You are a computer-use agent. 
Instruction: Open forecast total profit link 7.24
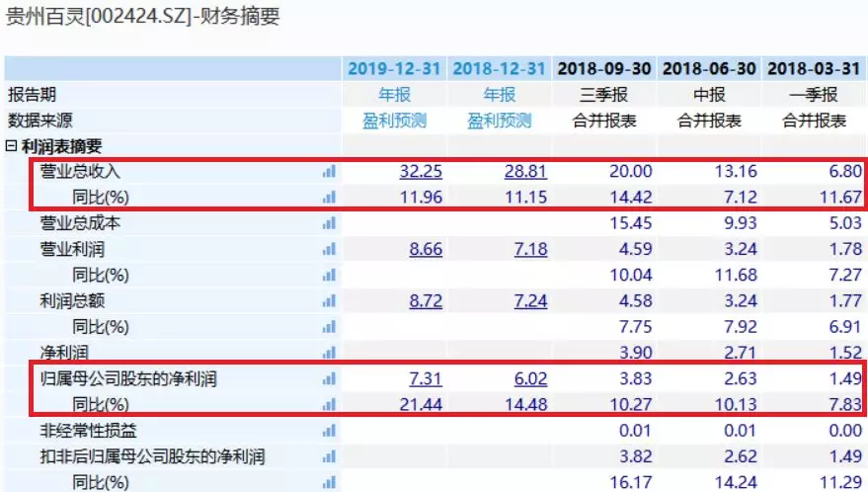click(531, 301)
